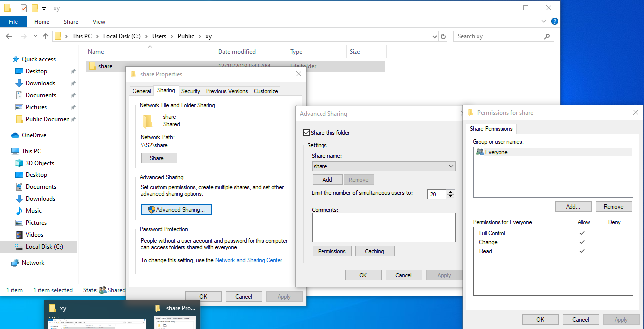Image resolution: width=644 pixels, height=329 pixels.
Task: Open address bar history dropdown arrow
Action: 434,36
